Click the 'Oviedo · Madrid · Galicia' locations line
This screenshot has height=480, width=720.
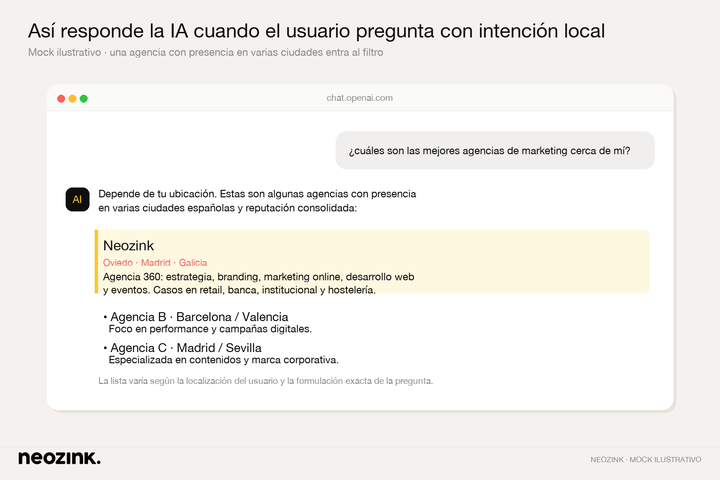click(155, 263)
